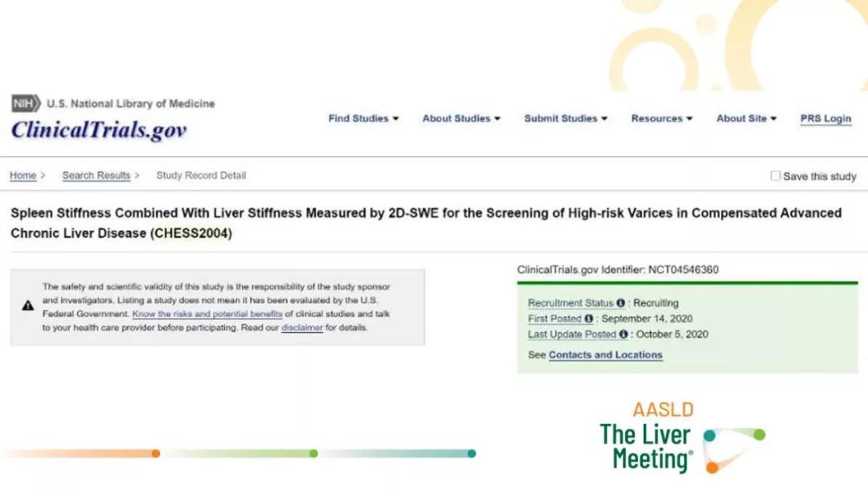Click the AASLD Liver Meeting logo

(682, 438)
